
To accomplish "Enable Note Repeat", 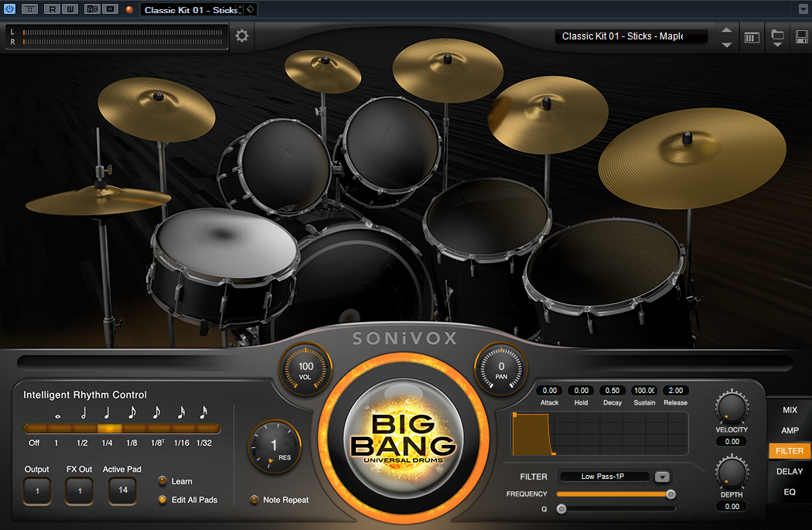I will click(254, 499).
